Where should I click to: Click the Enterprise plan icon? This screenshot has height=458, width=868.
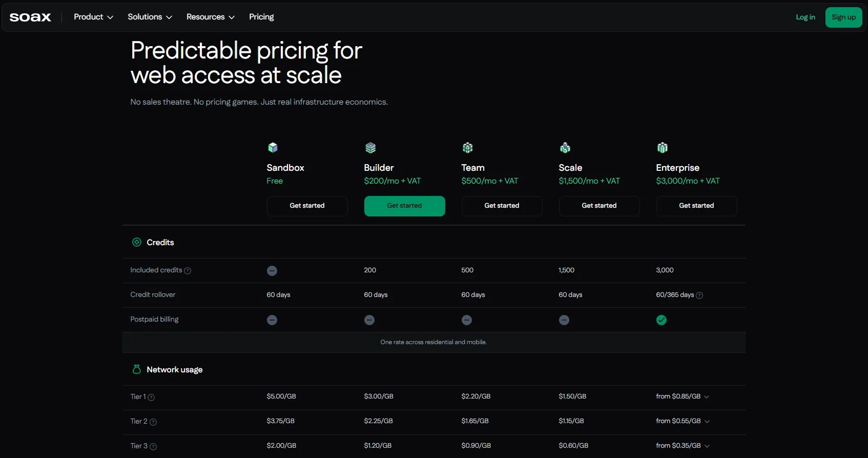(663, 148)
